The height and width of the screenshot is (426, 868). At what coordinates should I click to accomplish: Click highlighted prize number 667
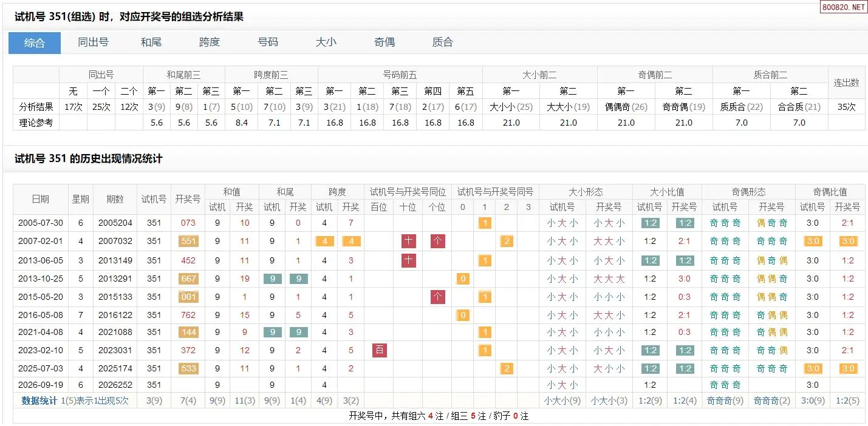188,279
